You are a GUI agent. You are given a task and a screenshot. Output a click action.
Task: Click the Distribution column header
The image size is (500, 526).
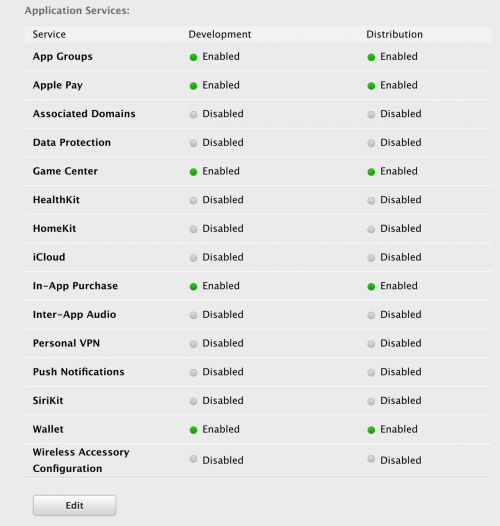pyautogui.click(x=394, y=34)
